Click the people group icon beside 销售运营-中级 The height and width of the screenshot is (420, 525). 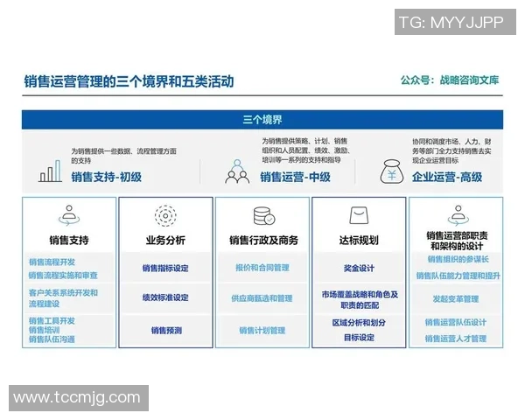pos(237,171)
